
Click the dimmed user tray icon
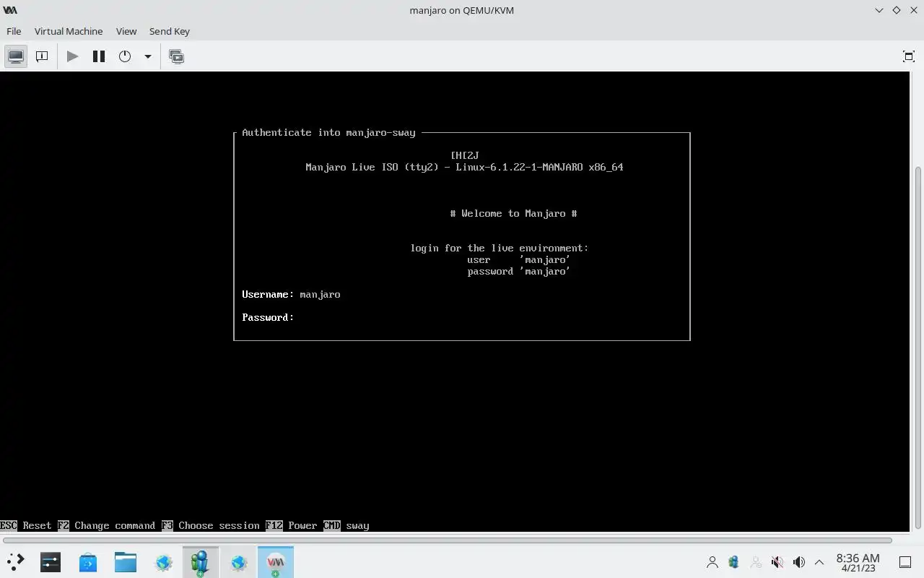tap(756, 562)
